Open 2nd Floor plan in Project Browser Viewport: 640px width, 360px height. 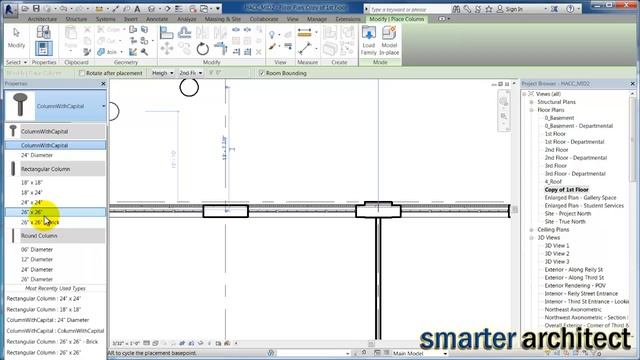[556, 150]
